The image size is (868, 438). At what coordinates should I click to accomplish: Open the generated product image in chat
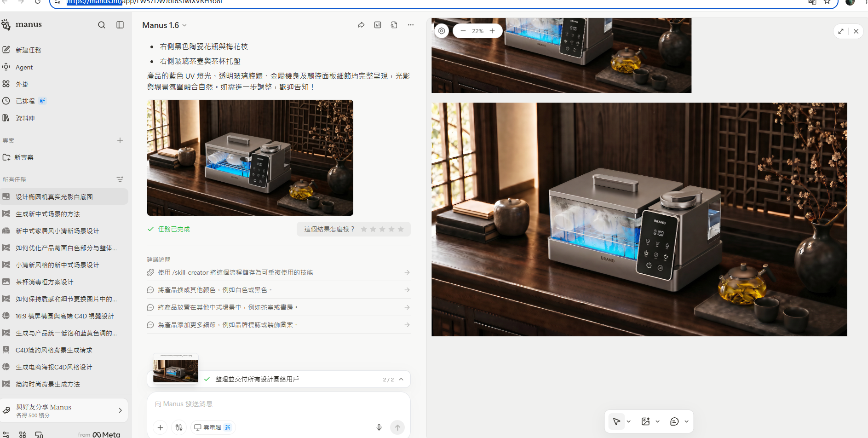pos(250,158)
